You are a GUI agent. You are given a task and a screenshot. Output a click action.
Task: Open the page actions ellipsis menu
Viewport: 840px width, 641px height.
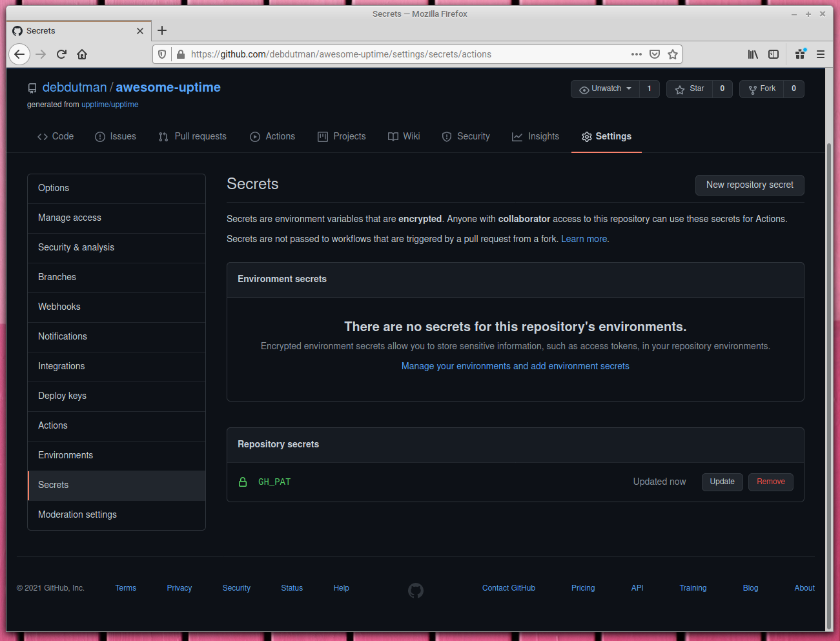click(x=636, y=54)
